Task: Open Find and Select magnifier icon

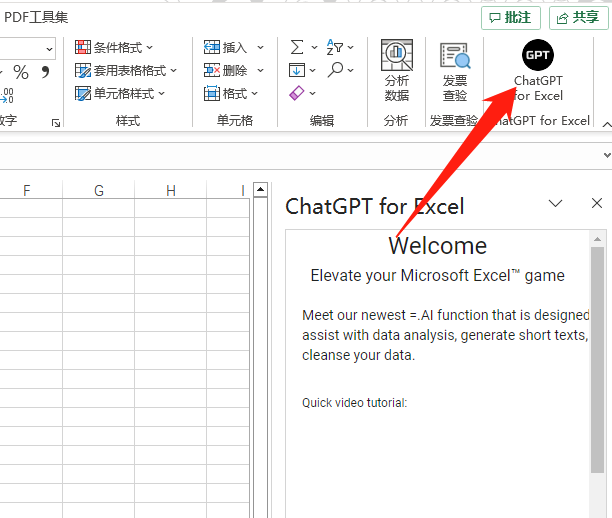Action: click(x=335, y=70)
